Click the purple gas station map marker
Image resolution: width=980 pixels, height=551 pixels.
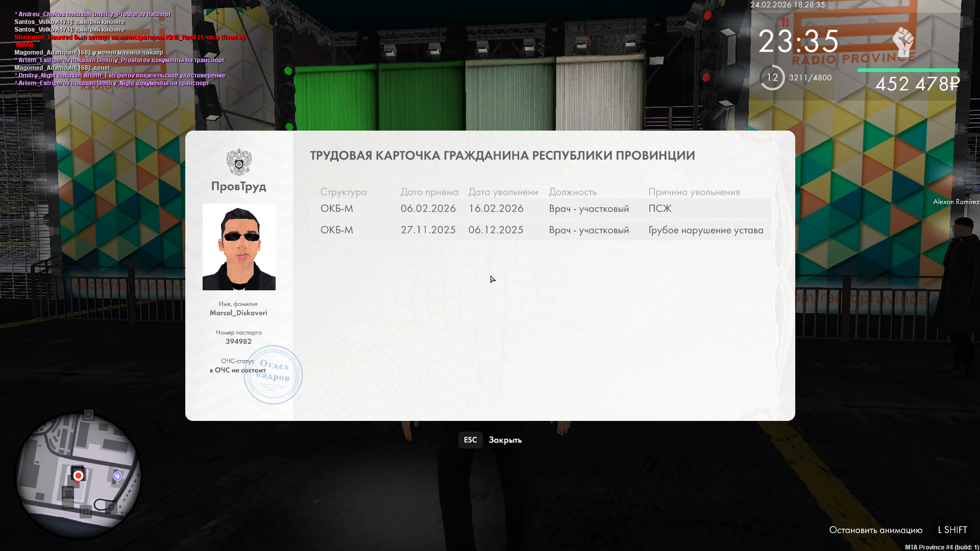pos(117,476)
